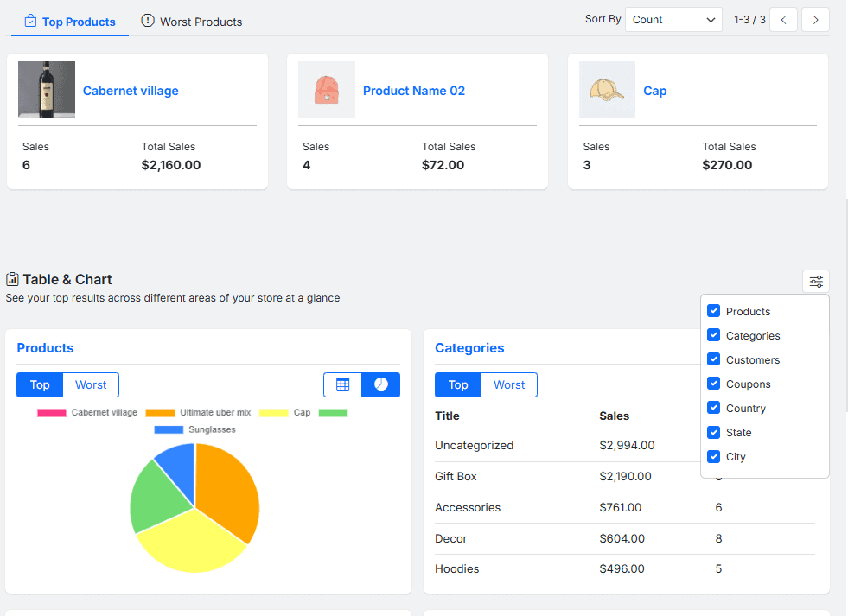Click the warning icon on Worst Products tab
The height and width of the screenshot is (616, 848).
click(147, 22)
